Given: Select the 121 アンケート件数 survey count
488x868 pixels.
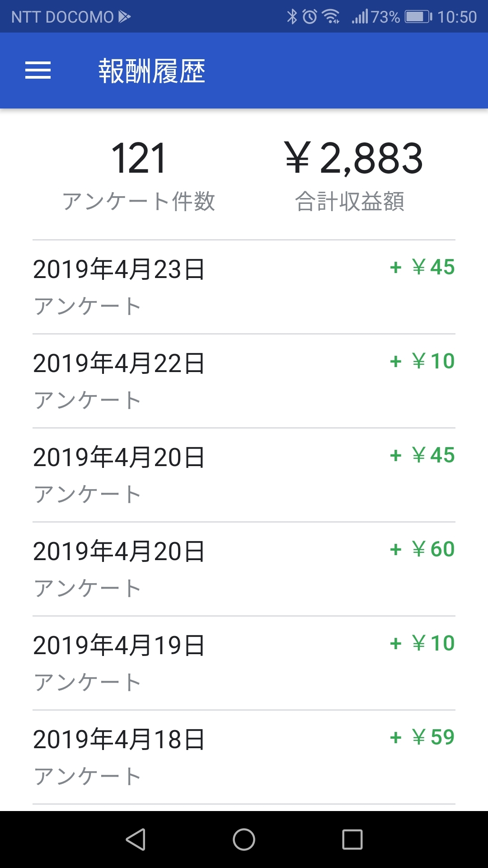Looking at the screenshot, I should (139, 175).
